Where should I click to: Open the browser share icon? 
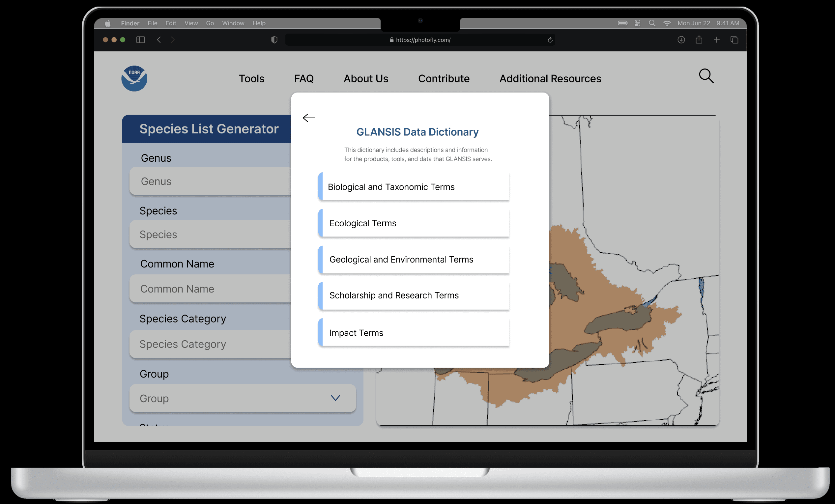coord(699,40)
